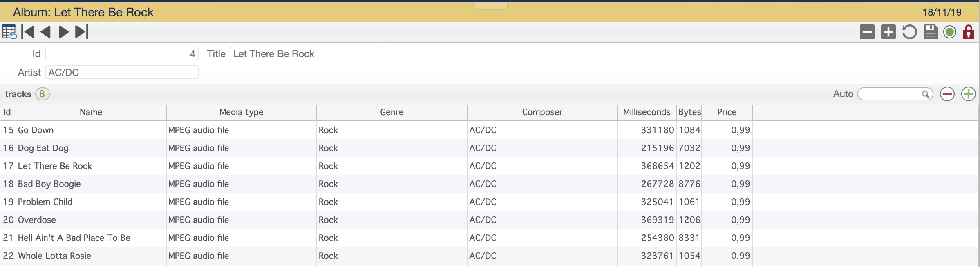Viewport: 980px width, 267px height.
Task: Click the 366654 milliseconds cell
Action: 647,166
